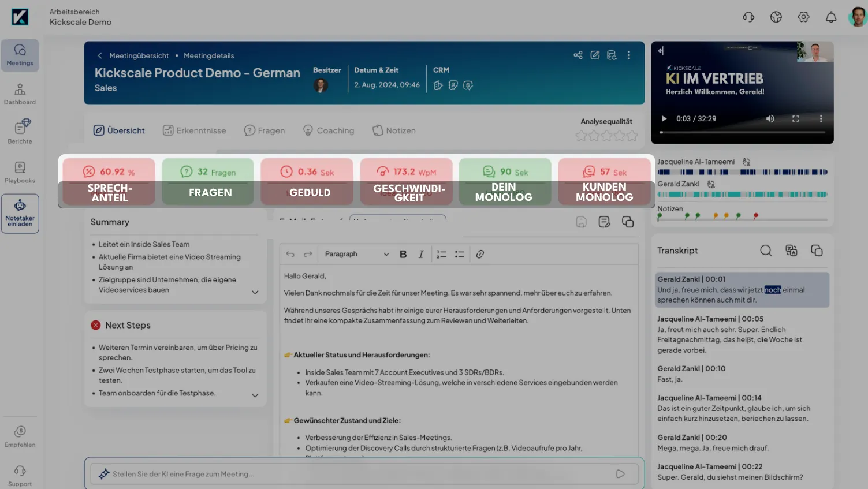Switch to the Fragen tab
Image resolution: width=868 pixels, height=489 pixels.
[x=265, y=130]
